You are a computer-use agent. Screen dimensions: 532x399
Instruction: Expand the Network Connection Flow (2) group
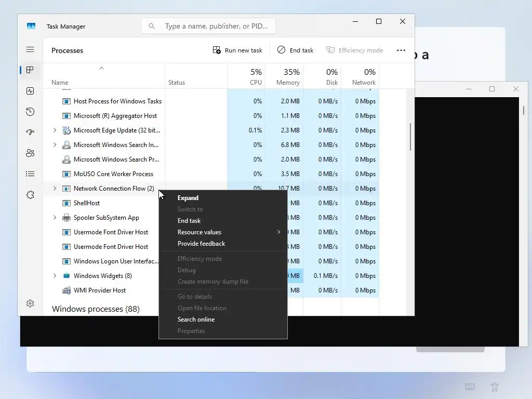(55, 188)
